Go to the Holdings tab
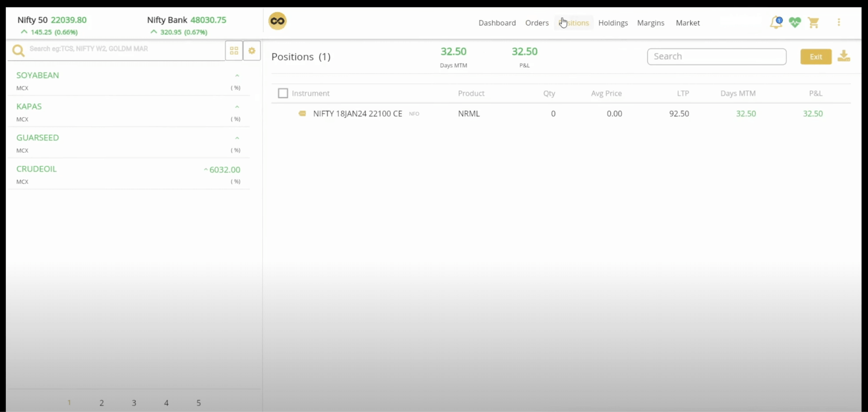The height and width of the screenshot is (412, 868). pyautogui.click(x=613, y=23)
